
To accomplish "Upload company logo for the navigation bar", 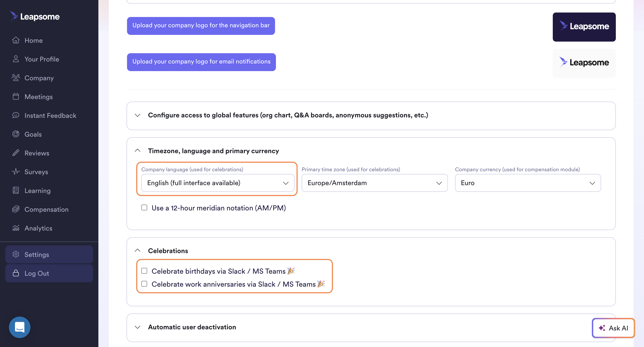I will point(201,26).
